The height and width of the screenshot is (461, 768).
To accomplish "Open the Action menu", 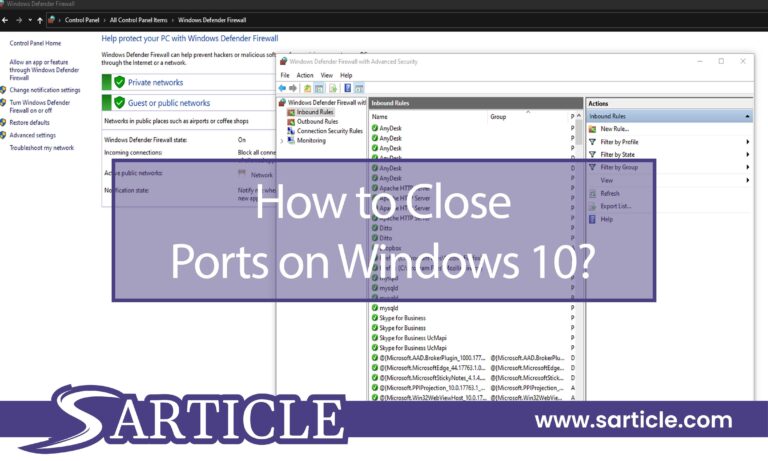I will [x=305, y=75].
